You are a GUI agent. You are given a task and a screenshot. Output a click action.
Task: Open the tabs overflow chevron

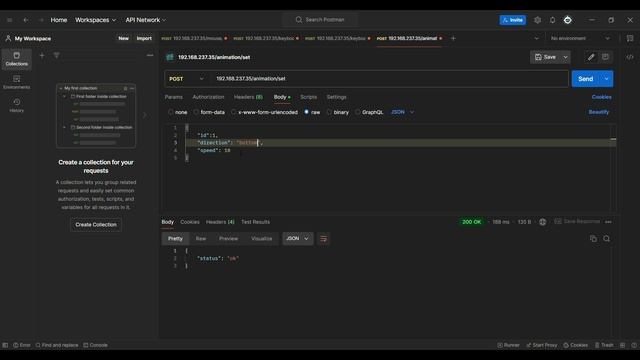pyautogui.click(x=536, y=38)
